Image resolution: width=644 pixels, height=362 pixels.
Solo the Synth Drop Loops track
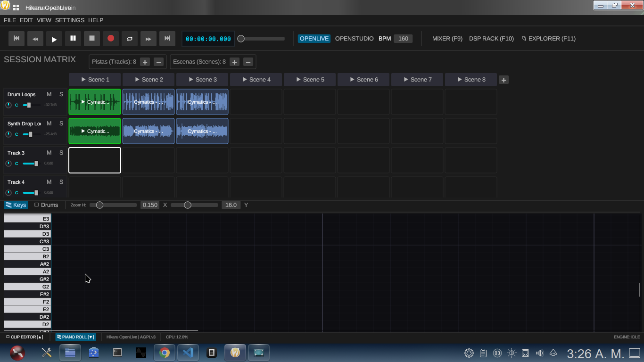click(x=61, y=123)
